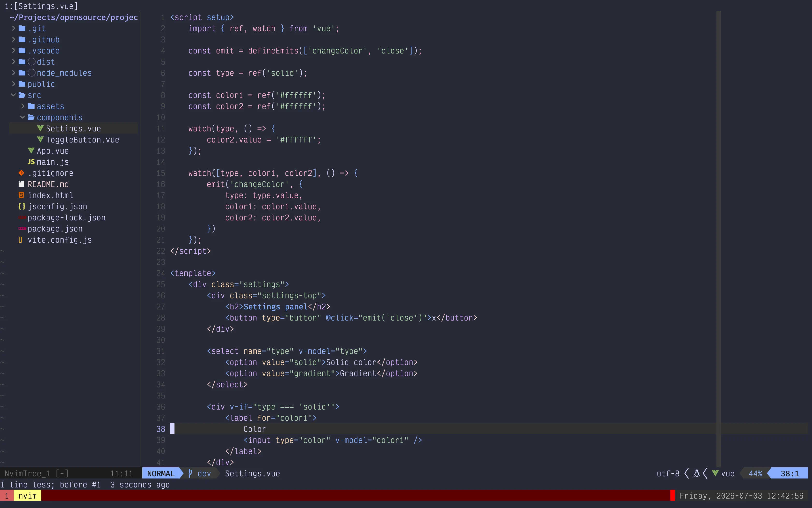Click the open components folder icon
This screenshot has height=508, width=812.
click(31, 117)
